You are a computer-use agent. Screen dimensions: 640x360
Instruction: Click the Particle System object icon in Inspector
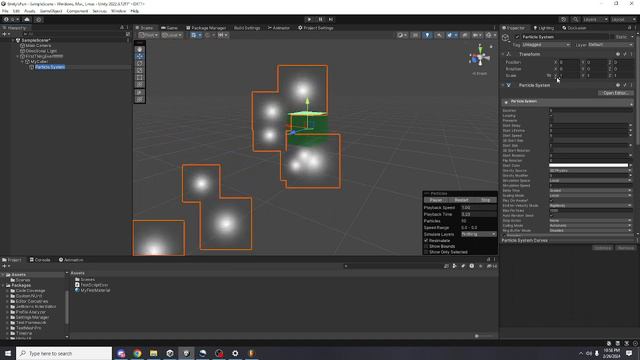(506, 38)
